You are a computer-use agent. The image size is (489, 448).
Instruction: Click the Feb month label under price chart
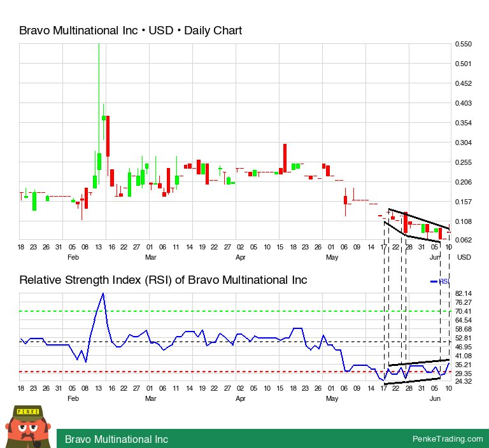73,257
